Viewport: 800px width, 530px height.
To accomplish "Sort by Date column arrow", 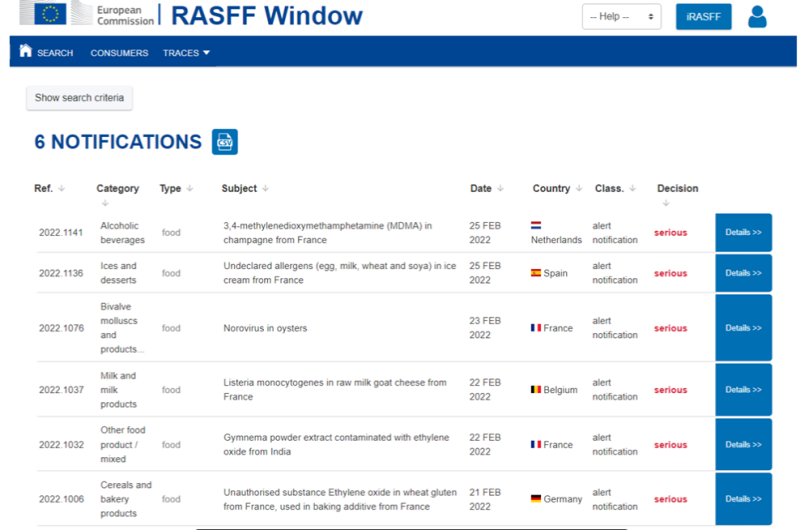I will (x=500, y=188).
